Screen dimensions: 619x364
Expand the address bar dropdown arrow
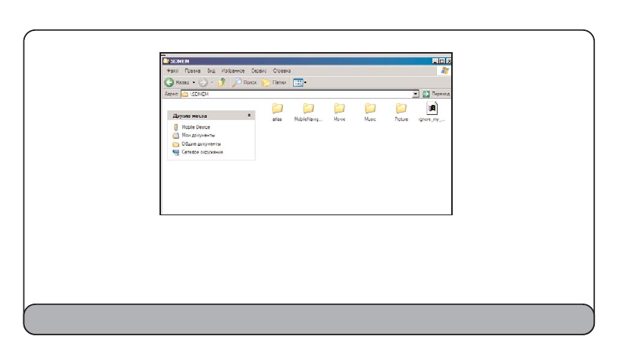(415, 94)
